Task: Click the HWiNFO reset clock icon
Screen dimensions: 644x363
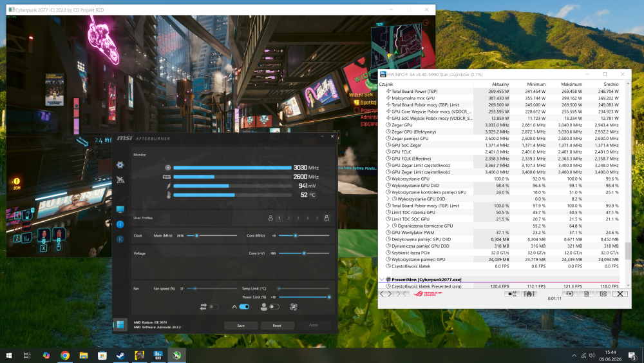Action: 569,293
